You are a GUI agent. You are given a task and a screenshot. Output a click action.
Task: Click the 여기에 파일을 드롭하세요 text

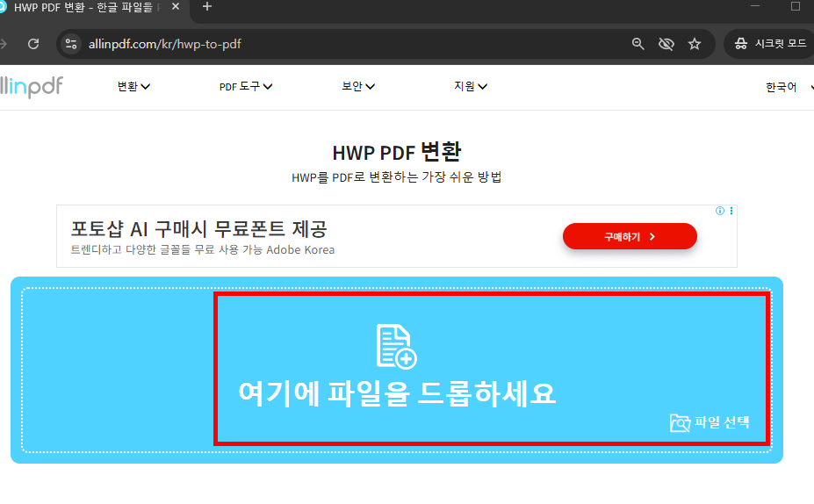pos(397,393)
